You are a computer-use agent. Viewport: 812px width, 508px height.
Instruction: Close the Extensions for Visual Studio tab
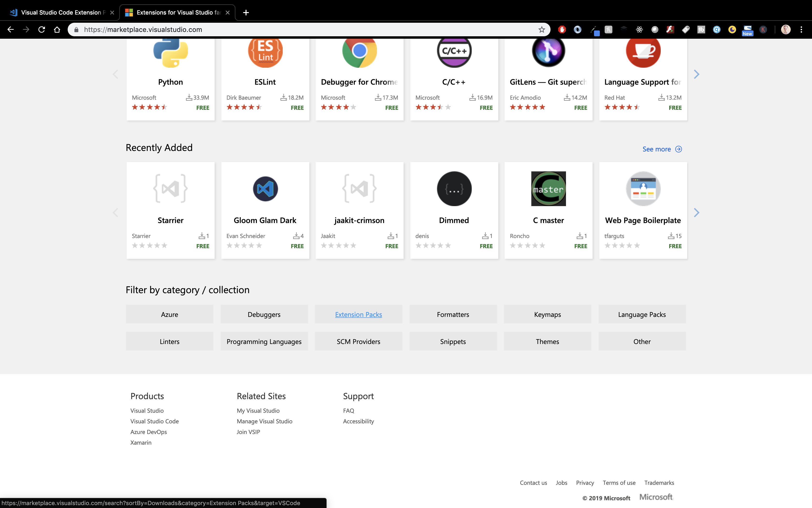point(227,12)
